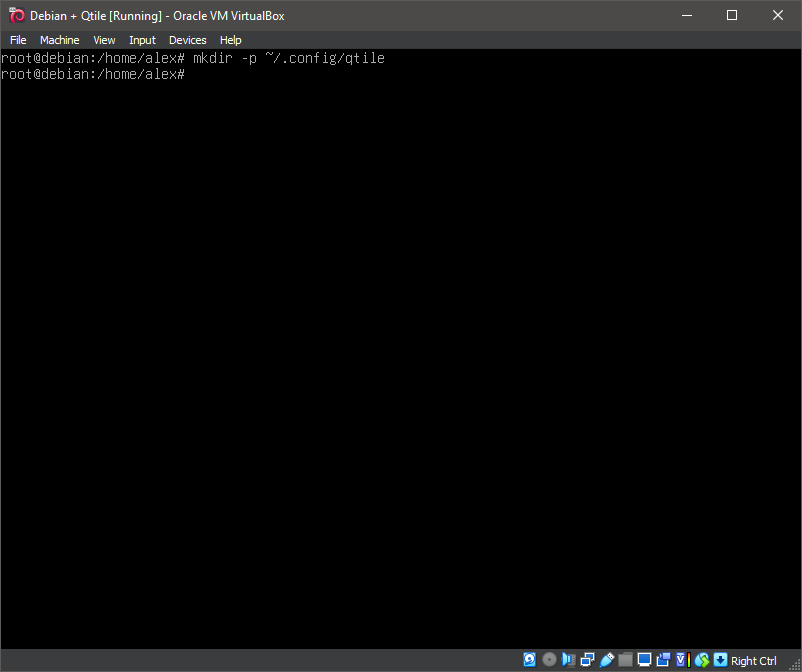Open the Help menu
The image size is (802, 672).
point(230,40)
